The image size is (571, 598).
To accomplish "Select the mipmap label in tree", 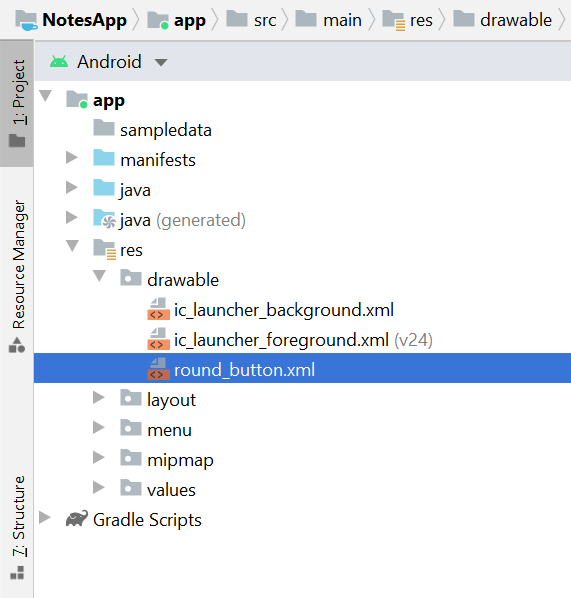I will 180,460.
